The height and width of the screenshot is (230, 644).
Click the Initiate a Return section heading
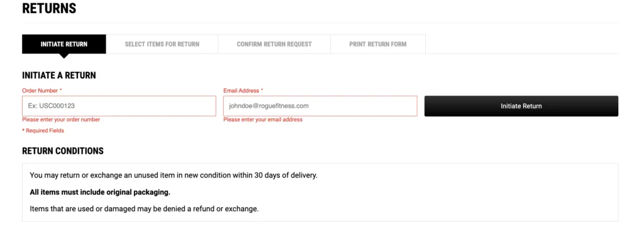click(58, 76)
